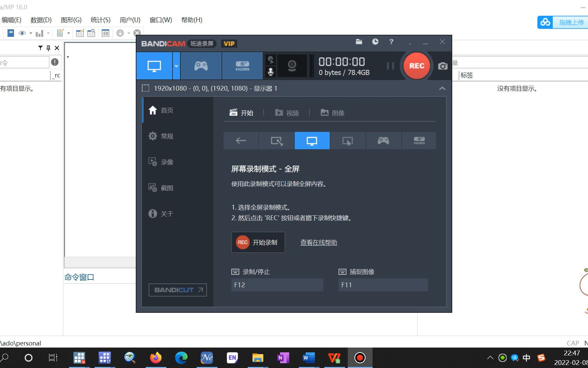Expand the do-file editor dropdown arrow
Image resolution: width=588 pixels, height=368 pixels.
pos(68,33)
